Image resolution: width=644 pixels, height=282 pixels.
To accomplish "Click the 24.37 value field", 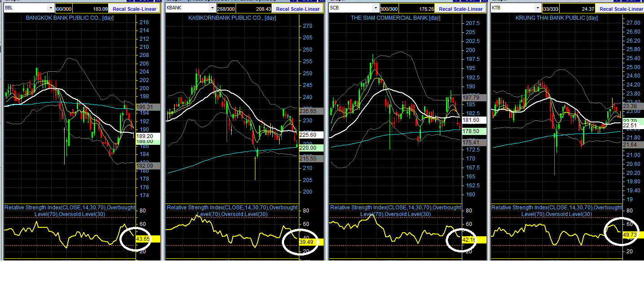I will pyautogui.click(x=578, y=9).
